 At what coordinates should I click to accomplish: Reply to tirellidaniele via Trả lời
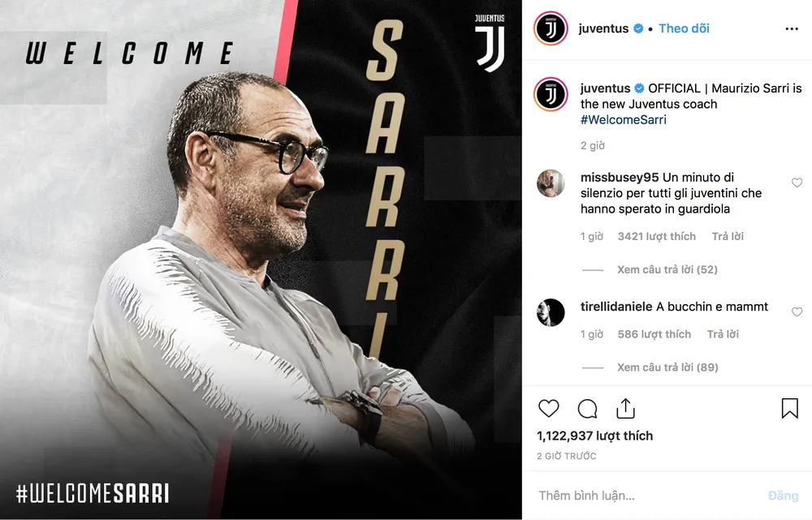tap(723, 334)
